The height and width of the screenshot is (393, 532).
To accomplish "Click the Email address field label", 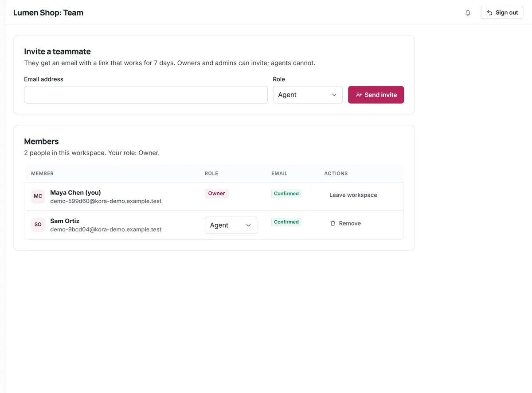I will click(43, 79).
